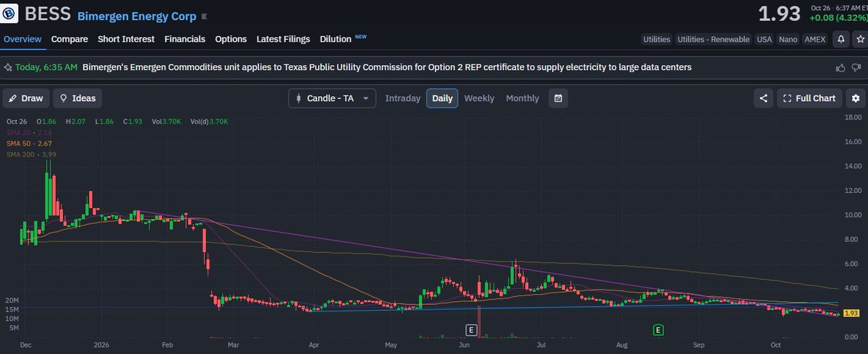View the Latest Filings tab
Image resolution: width=868 pixels, height=354 pixels.
[283, 39]
